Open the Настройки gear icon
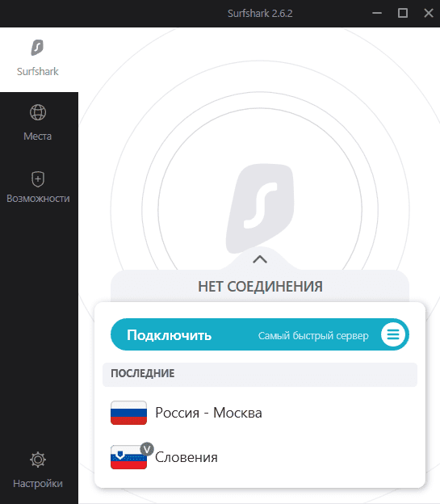 pyautogui.click(x=38, y=460)
